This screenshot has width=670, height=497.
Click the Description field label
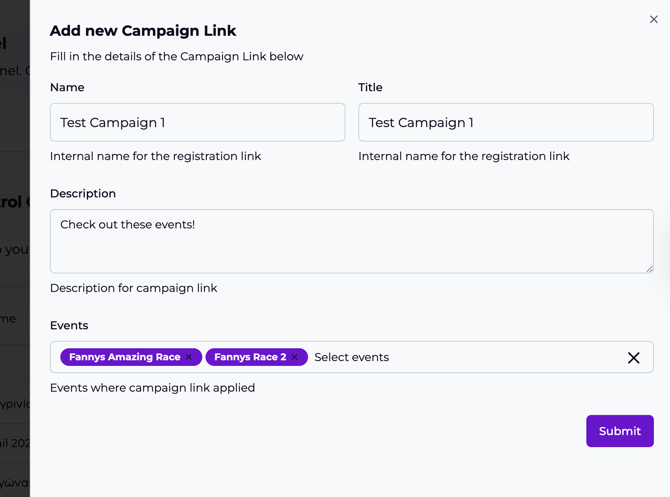coord(83,194)
